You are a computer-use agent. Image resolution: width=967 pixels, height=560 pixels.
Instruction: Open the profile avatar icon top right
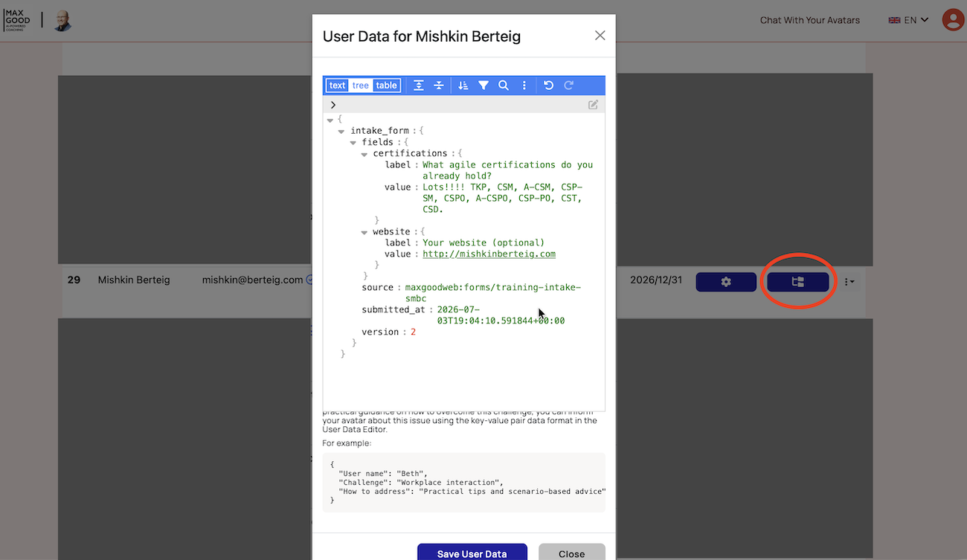[x=953, y=20]
